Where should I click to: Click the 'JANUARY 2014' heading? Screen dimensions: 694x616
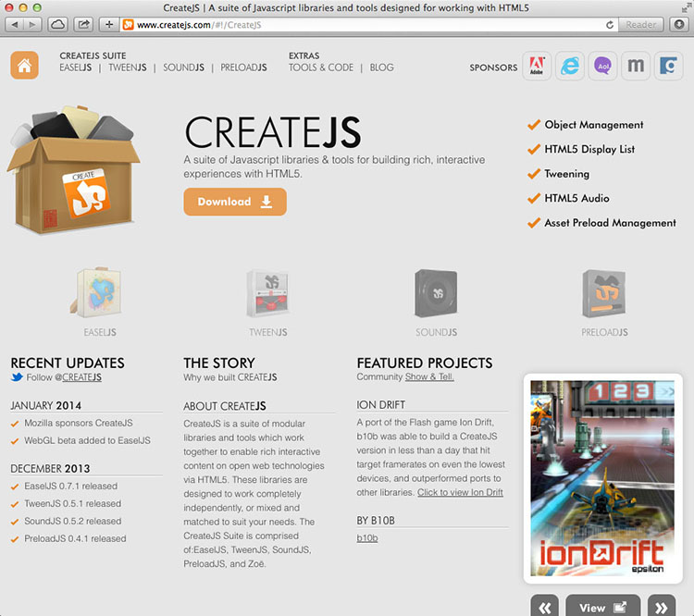pyautogui.click(x=46, y=405)
